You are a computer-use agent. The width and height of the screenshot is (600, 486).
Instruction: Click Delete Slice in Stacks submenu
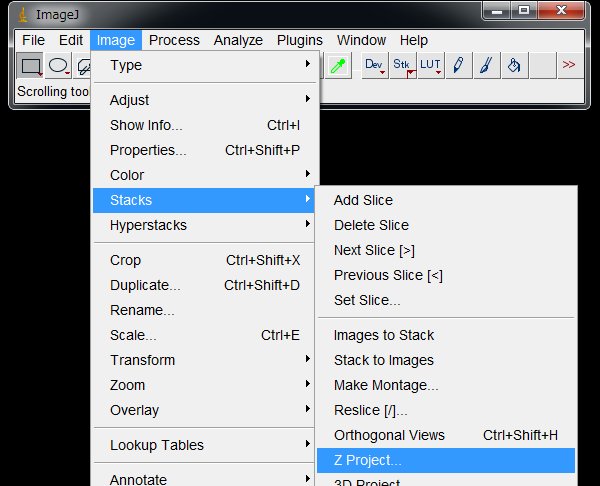(446, 225)
